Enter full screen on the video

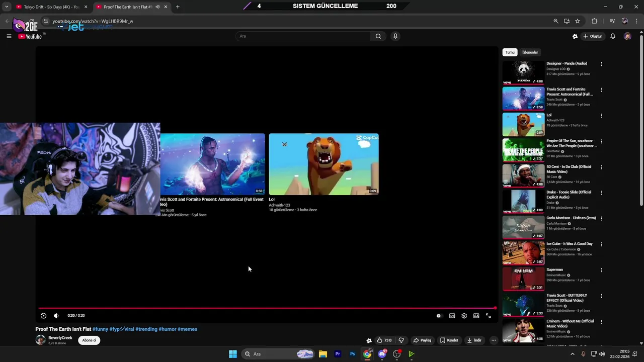488,316
